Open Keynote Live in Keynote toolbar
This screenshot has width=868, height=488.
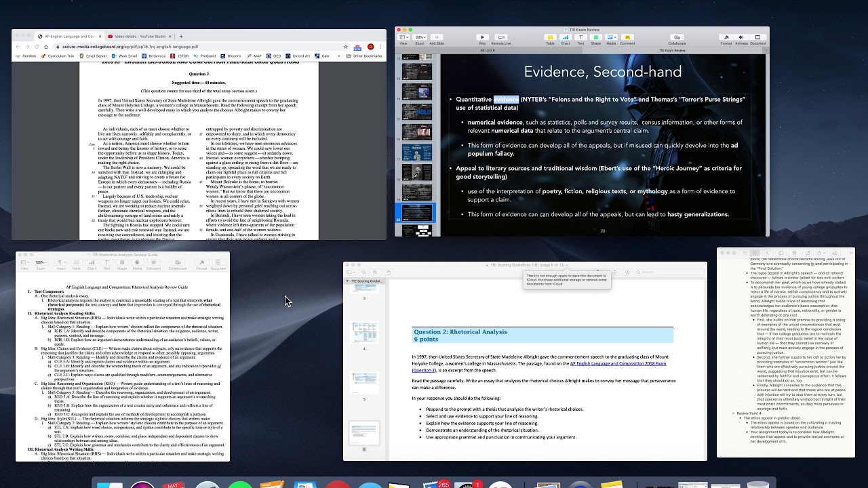tap(501, 39)
